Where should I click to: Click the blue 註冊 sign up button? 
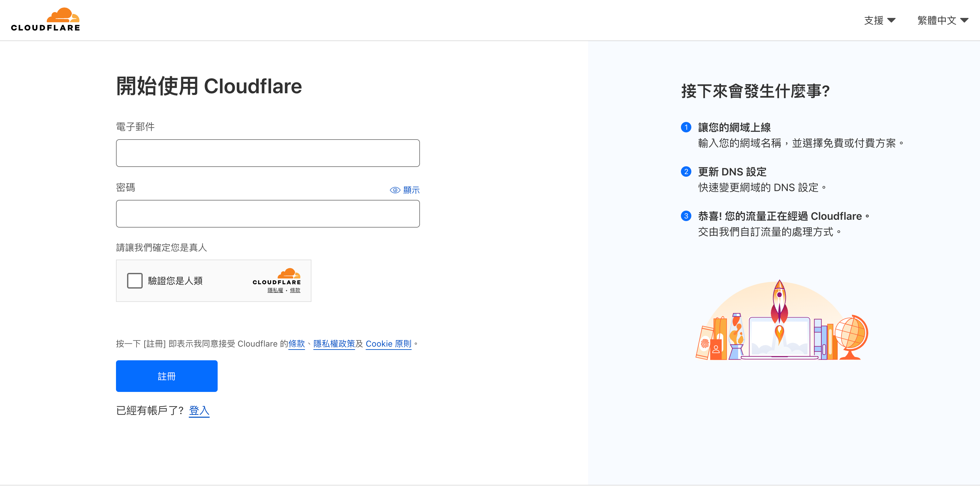166,376
